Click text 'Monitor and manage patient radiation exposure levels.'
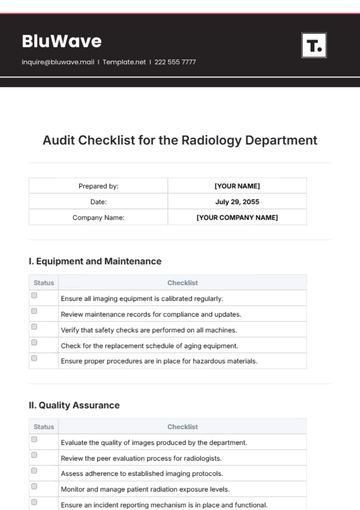Viewport: 360px width, 510px height. (x=145, y=489)
